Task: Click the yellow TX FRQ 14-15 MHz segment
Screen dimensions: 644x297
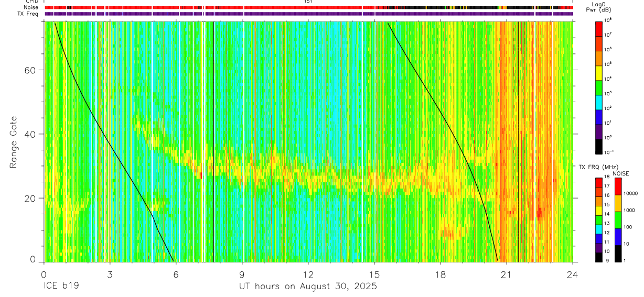Action: [x=599, y=210]
